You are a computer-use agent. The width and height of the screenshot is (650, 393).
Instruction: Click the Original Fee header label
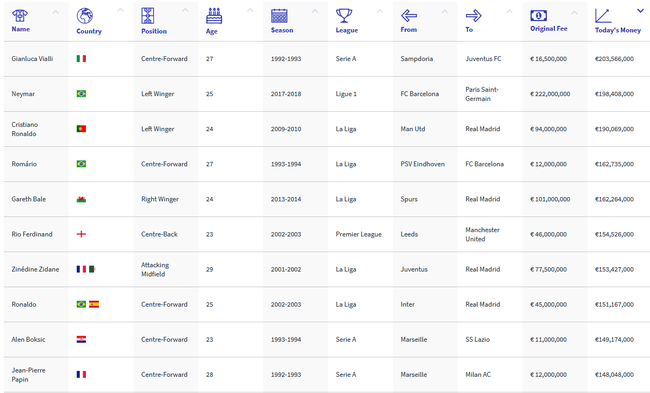click(549, 29)
